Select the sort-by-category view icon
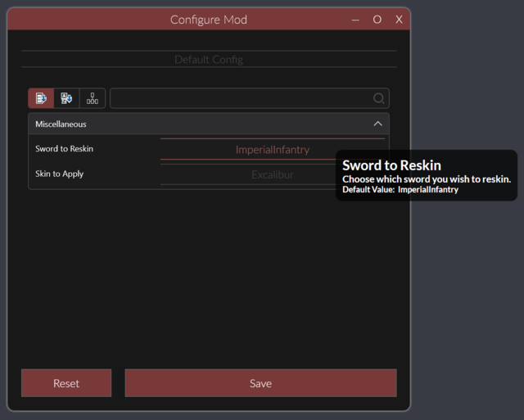This screenshot has height=420, width=524. click(41, 98)
